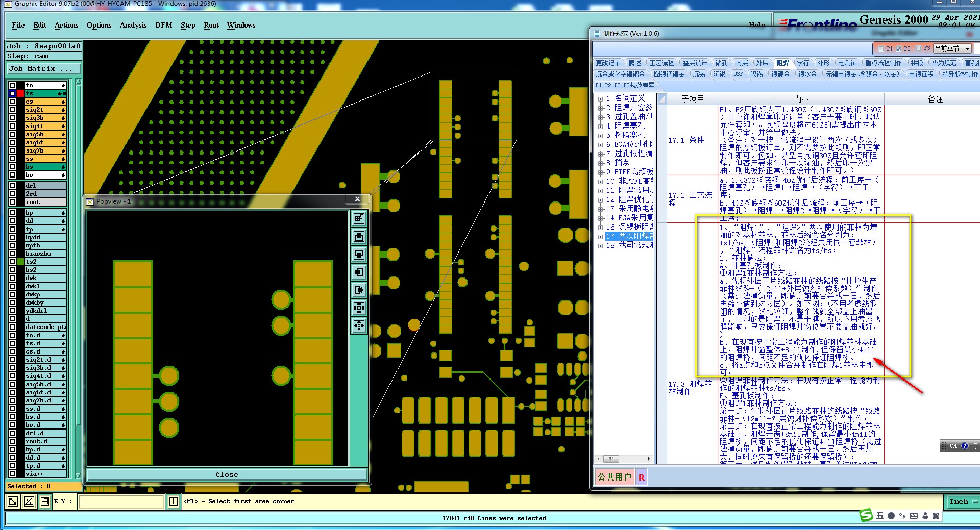This screenshot has height=530, width=980.
Task: Open the File menu
Action: (x=18, y=25)
